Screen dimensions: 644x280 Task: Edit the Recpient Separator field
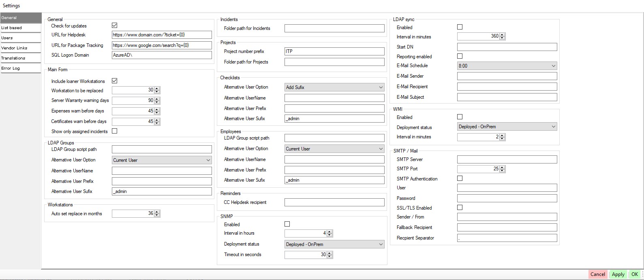click(x=507, y=238)
